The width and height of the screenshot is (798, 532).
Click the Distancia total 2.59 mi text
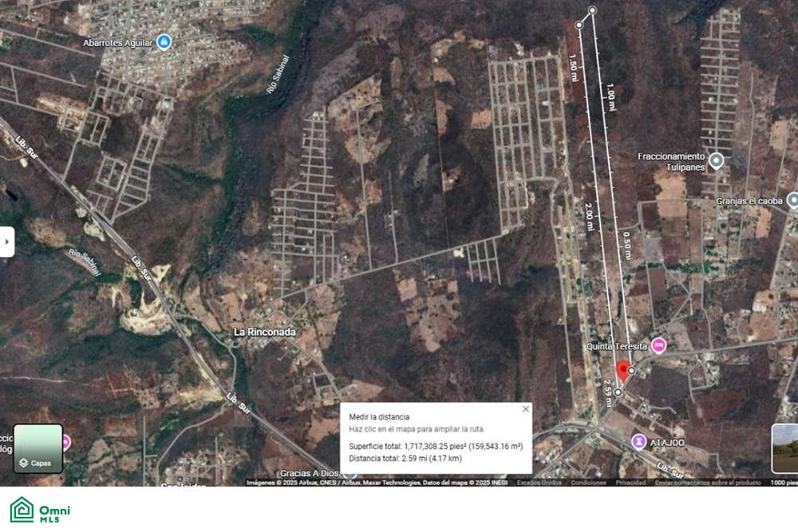tap(405, 459)
